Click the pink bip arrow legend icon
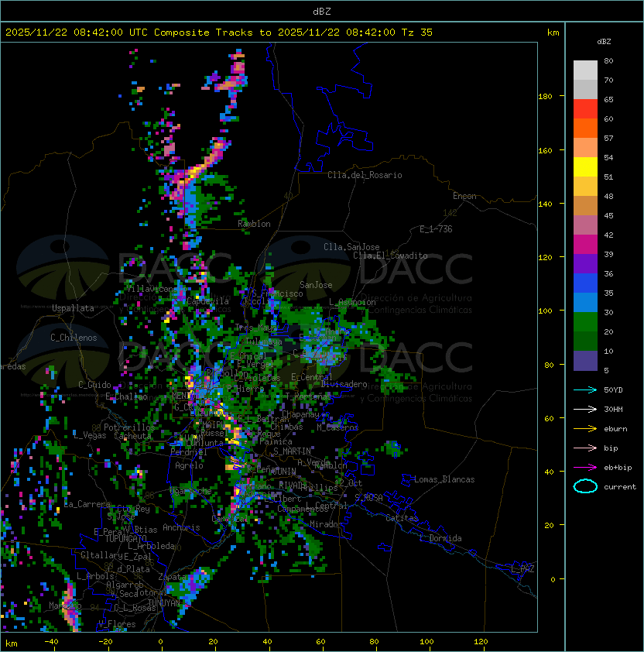This screenshot has height=652, width=644. click(x=585, y=448)
